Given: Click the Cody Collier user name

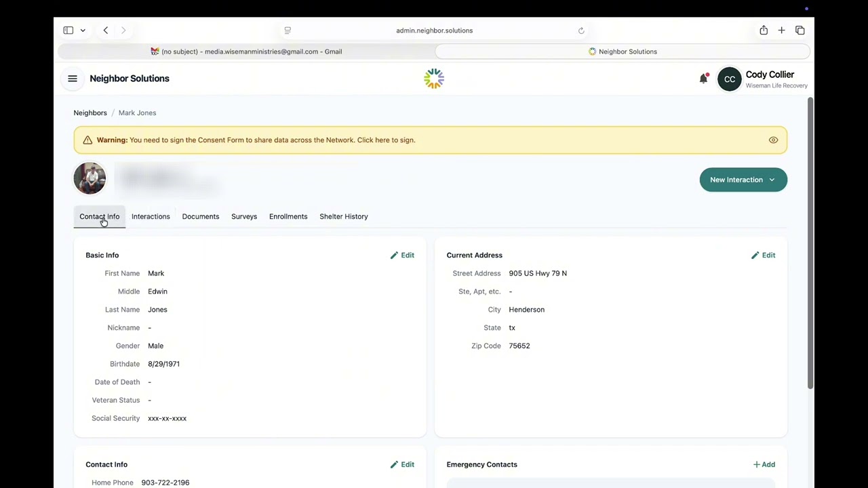Looking at the screenshot, I should tap(770, 75).
